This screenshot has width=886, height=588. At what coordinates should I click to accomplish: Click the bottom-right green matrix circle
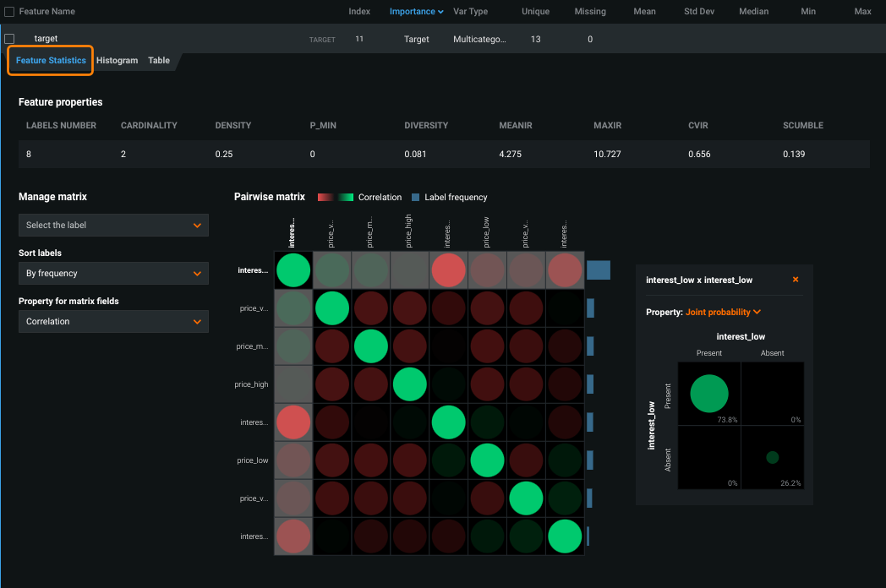[565, 536]
